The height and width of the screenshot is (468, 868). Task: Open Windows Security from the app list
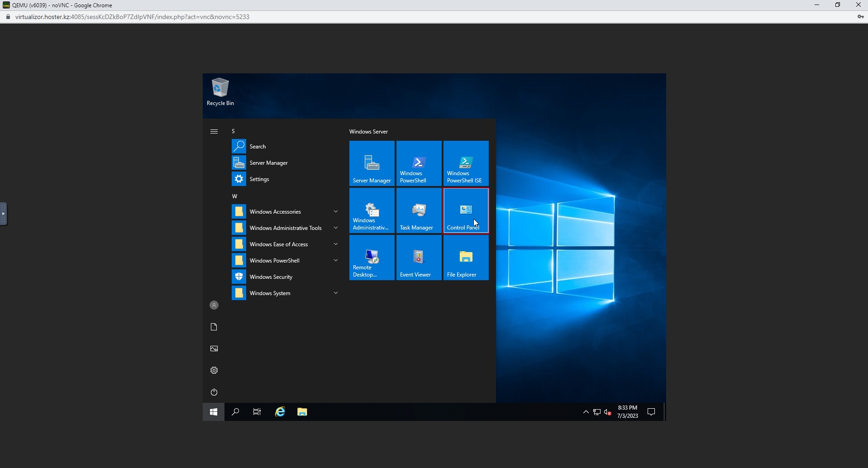tap(286, 277)
